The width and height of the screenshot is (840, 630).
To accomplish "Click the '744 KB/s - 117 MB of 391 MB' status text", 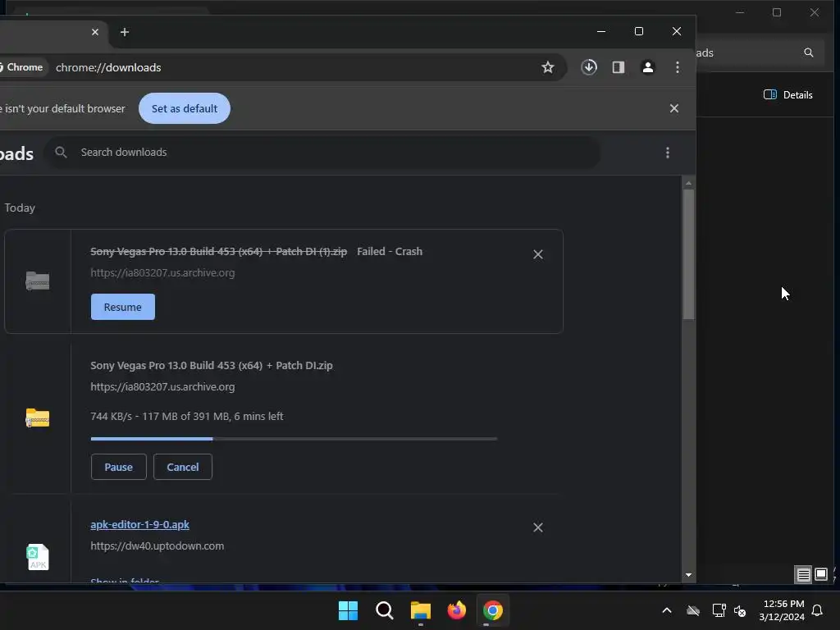I will click(186, 416).
